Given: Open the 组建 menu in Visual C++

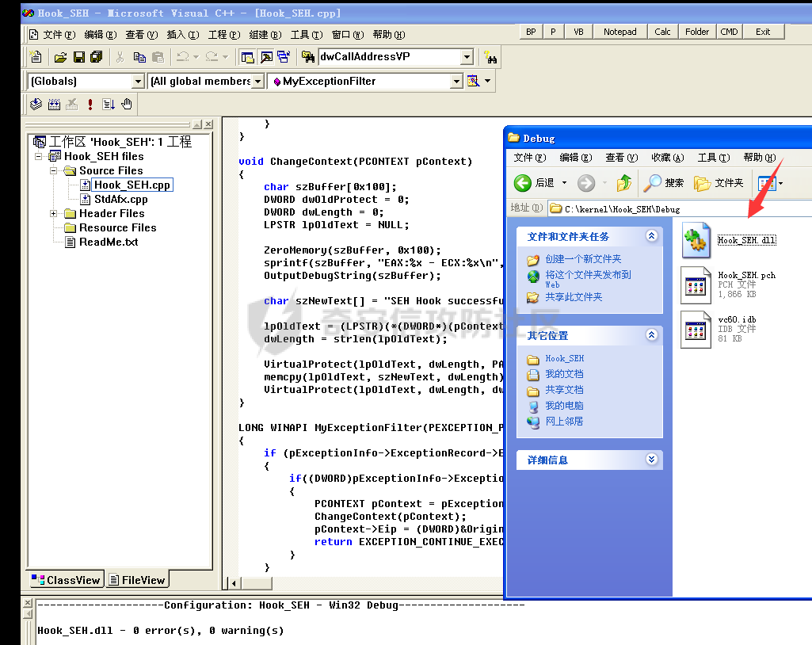Looking at the screenshot, I should (x=265, y=35).
